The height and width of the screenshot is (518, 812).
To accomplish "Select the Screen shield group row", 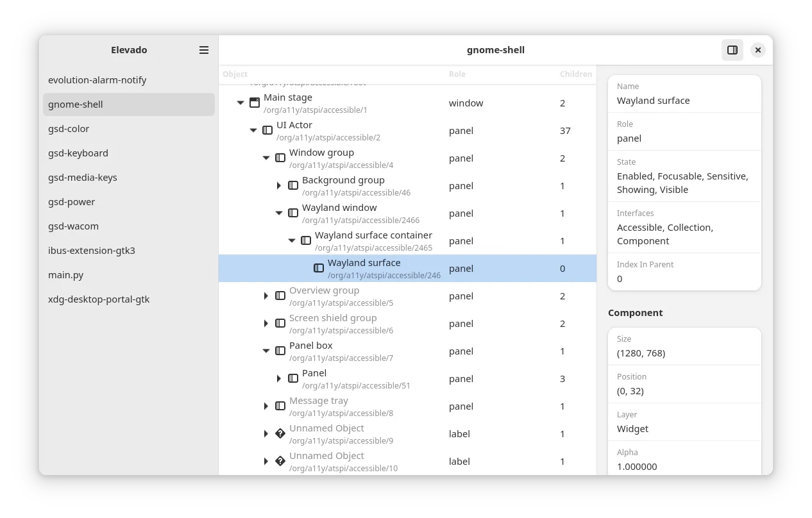I will point(333,323).
